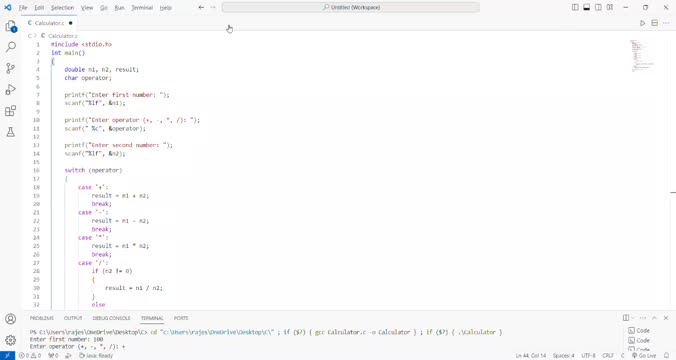Open the Manage gear settings icon

(x=11, y=340)
